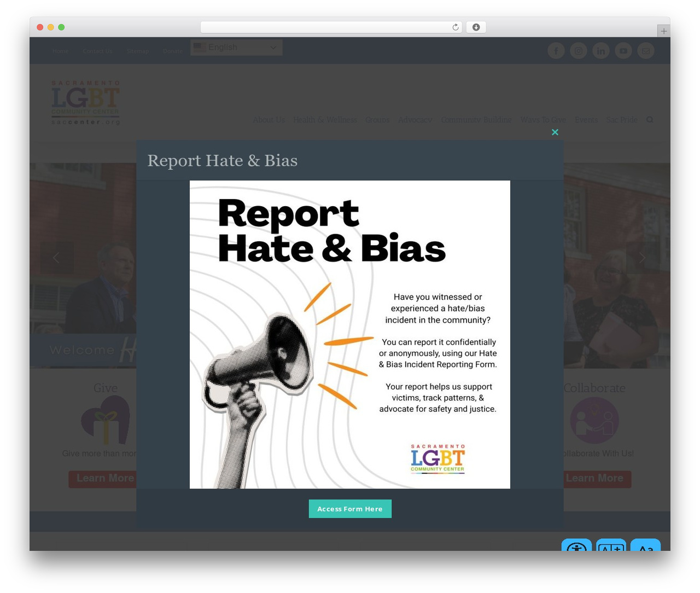The height and width of the screenshot is (593, 700).
Task: Open the LinkedIn social icon
Action: [601, 51]
